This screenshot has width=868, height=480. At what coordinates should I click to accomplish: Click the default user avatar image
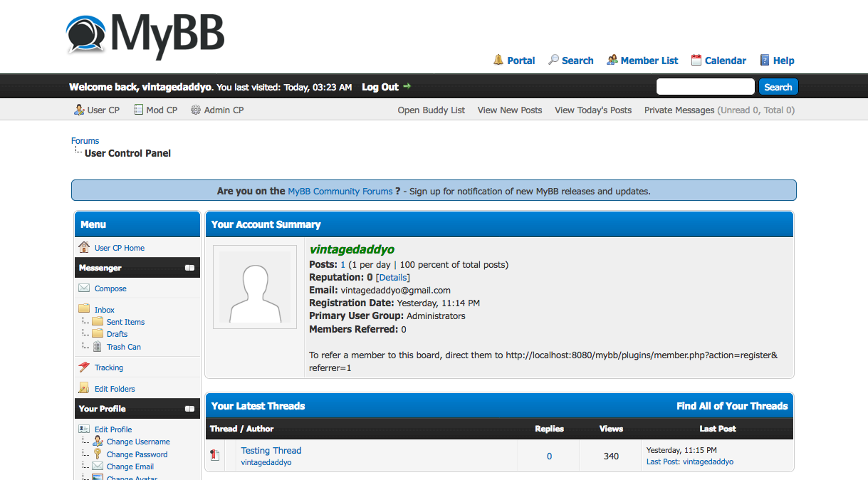click(x=255, y=287)
